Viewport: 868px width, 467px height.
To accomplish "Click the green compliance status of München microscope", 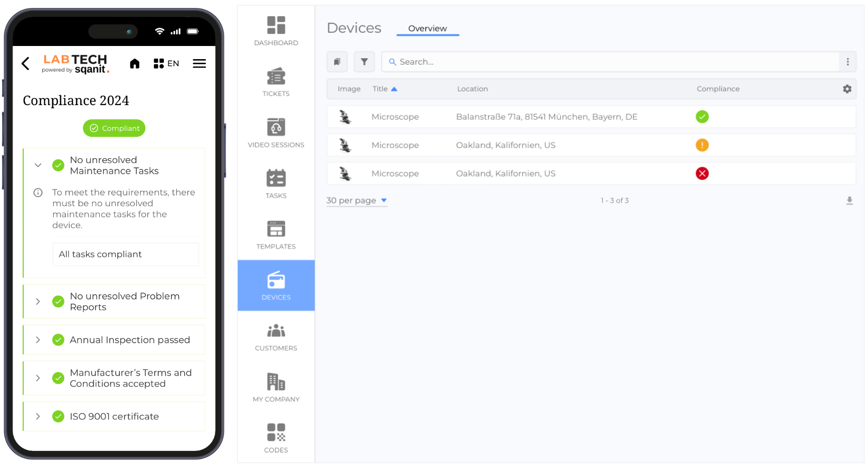I will tap(702, 117).
